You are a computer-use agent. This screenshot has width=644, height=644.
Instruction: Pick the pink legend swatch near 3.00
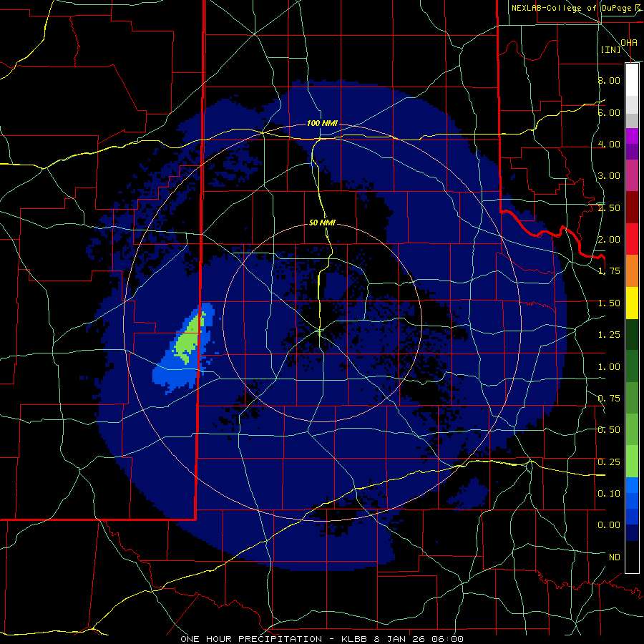pos(632,175)
